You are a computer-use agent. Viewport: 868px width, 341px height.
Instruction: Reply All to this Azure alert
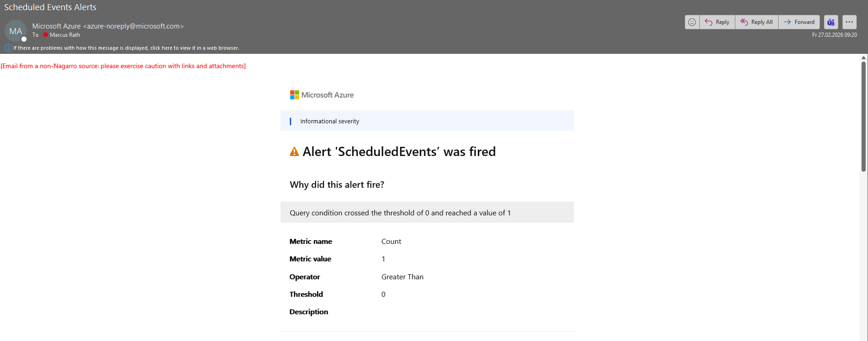(x=757, y=22)
